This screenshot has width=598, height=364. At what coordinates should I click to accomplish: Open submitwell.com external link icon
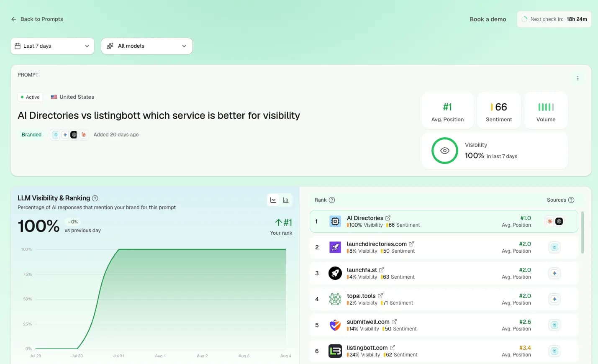[394, 322]
